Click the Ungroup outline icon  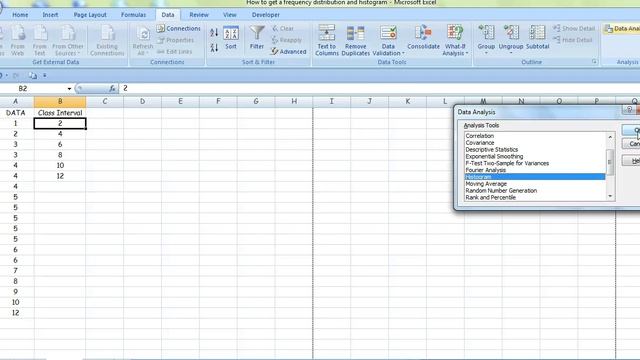[x=511, y=39]
